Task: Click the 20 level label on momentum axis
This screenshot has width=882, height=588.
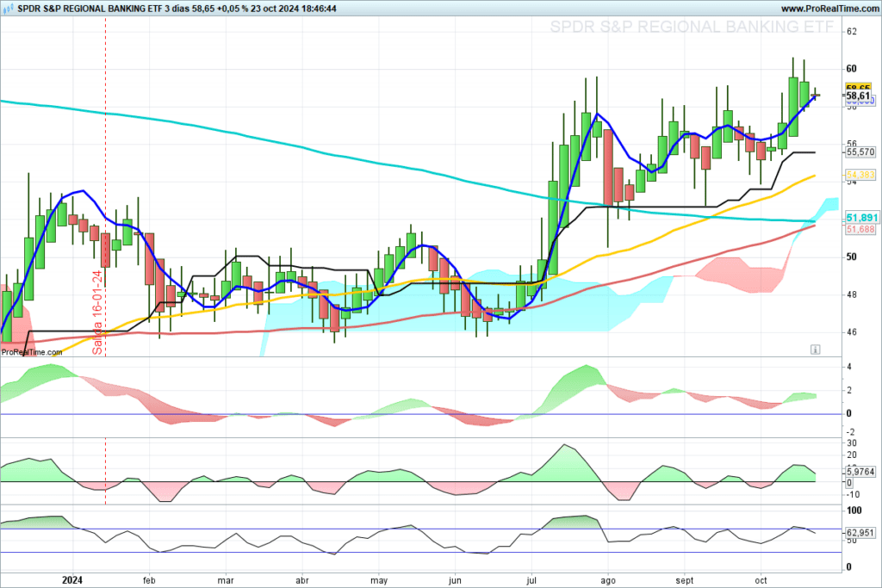Action: pos(852,455)
